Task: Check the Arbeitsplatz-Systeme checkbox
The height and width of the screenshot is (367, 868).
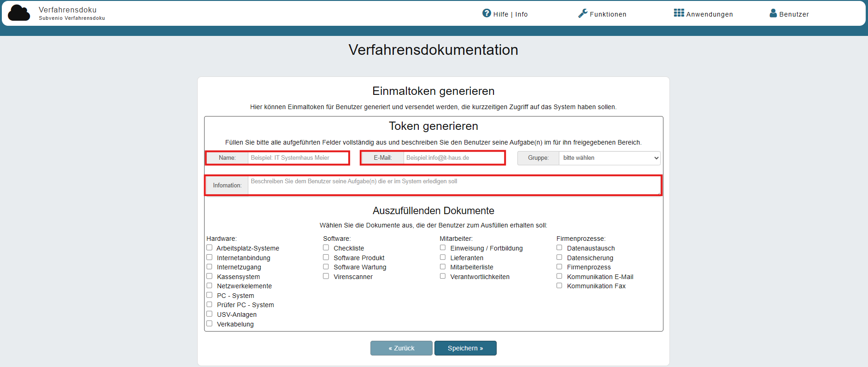Action: coord(210,248)
